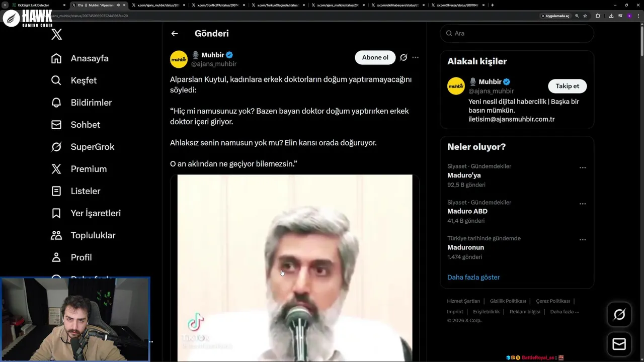644x362 pixels.
Task: Open the X logo home link
Action: click(x=56, y=34)
